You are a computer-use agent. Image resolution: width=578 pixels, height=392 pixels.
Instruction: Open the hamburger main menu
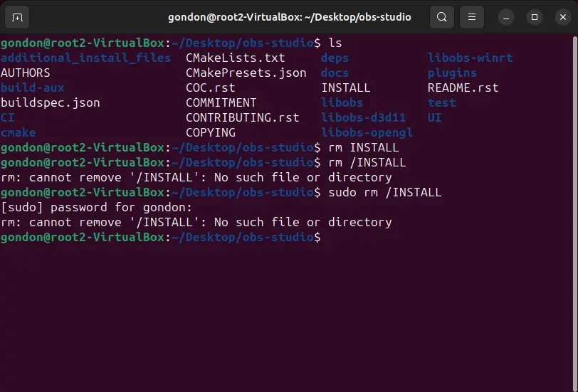click(472, 17)
